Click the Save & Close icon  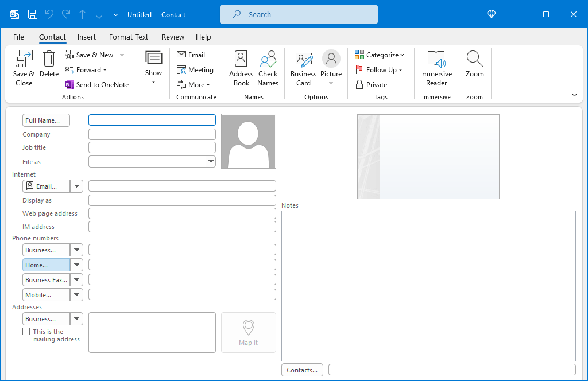click(x=24, y=59)
